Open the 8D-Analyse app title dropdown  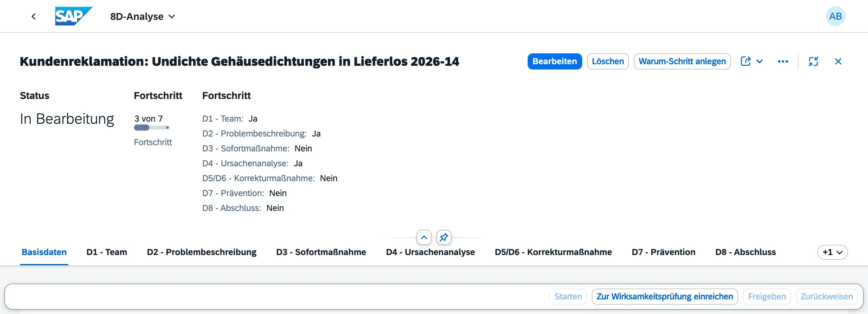143,16
